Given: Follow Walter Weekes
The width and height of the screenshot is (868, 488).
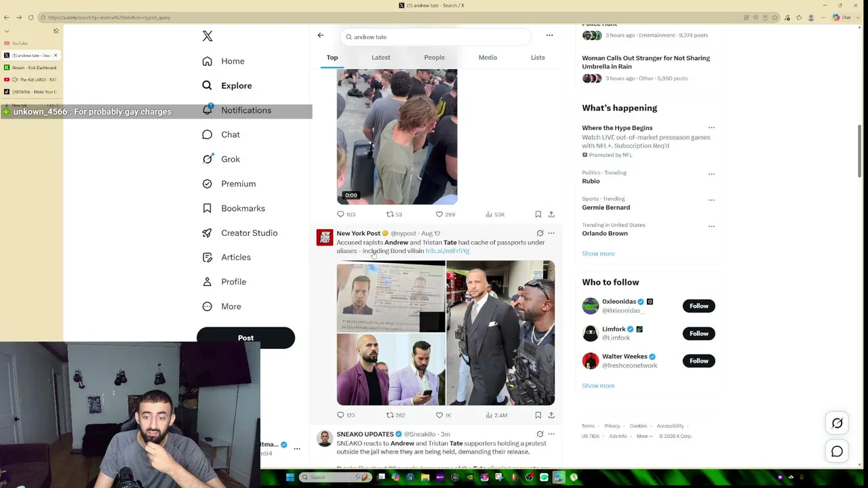Looking at the screenshot, I should 698,361.
